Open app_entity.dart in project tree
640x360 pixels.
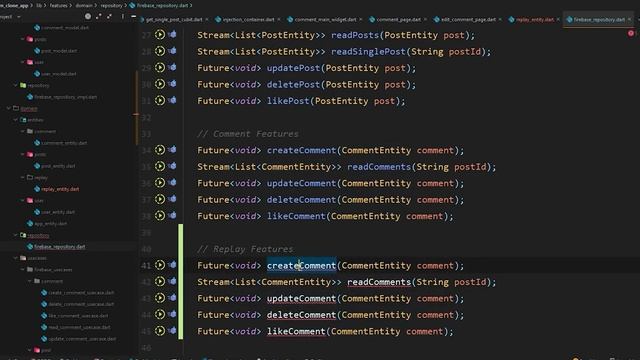coord(51,223)
